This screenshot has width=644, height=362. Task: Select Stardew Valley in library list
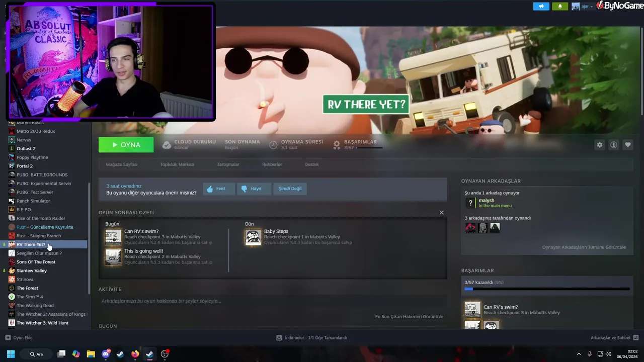[32, 270]
